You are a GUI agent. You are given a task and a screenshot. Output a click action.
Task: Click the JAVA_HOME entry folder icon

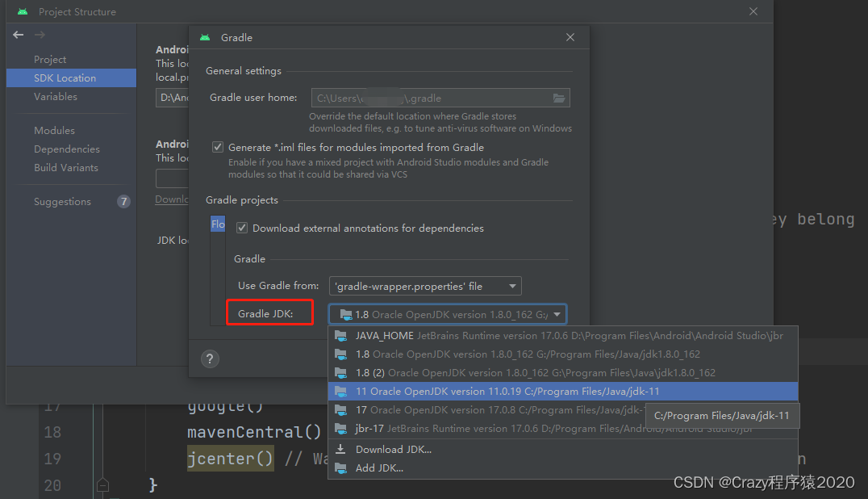pyautogui.click(x=341, y=336)
